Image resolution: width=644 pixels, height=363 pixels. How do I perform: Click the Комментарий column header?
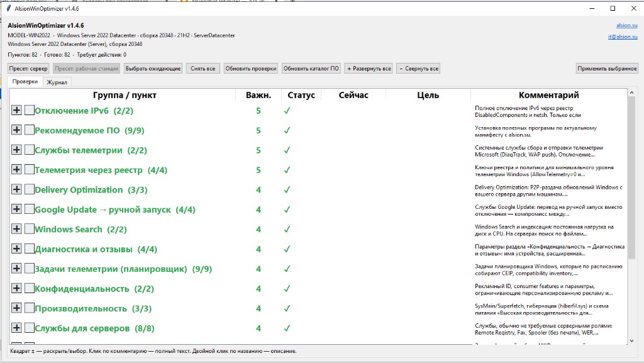click(548, 95)
